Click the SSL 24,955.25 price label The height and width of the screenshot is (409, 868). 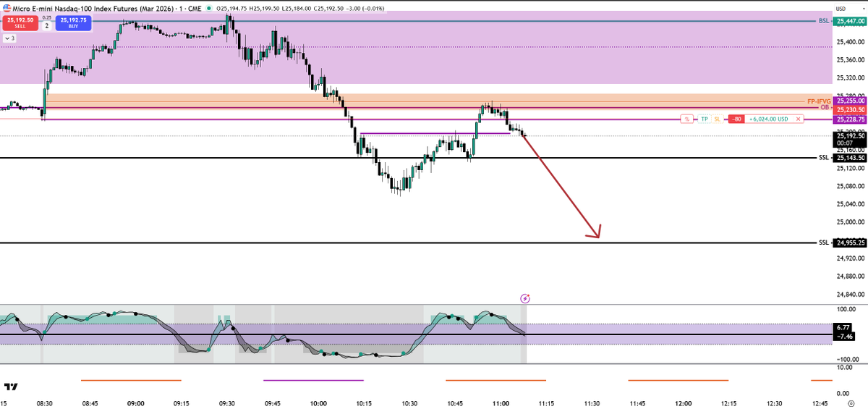(x=851, y=243)
